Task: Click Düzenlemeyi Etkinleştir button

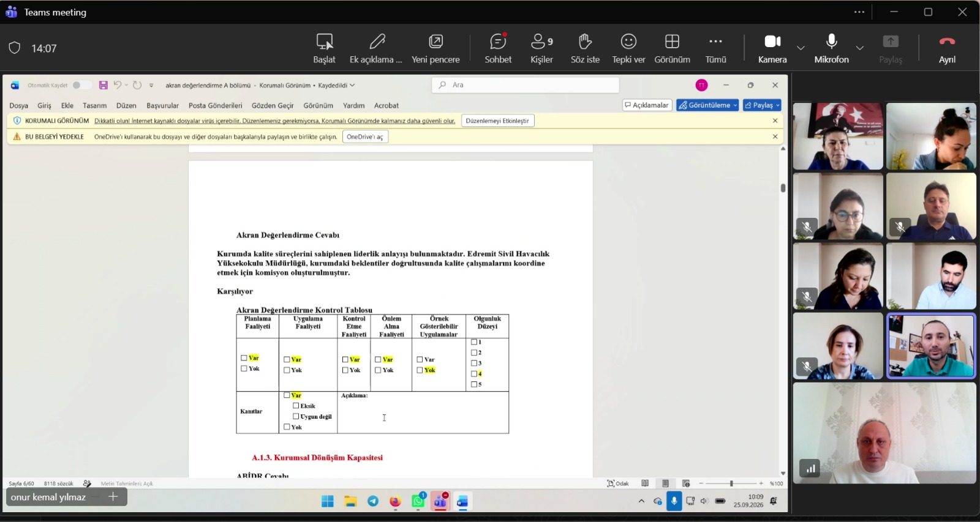Action: pos(497,121)
